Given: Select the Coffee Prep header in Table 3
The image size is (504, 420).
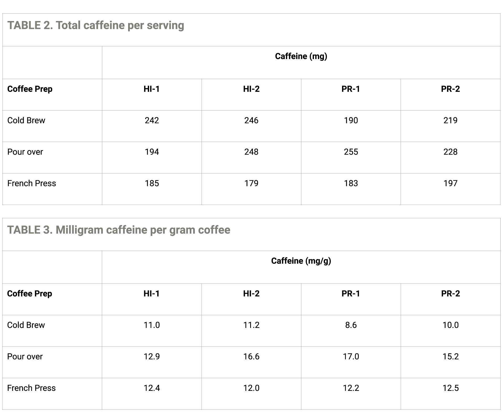Looking at the screenshot, I should [30, 293].
